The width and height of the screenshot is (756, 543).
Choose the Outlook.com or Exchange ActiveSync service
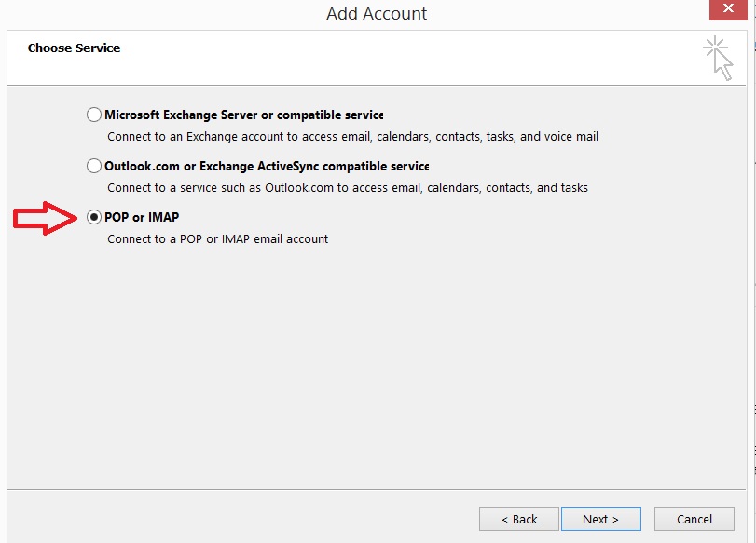[x=93, y=166]
